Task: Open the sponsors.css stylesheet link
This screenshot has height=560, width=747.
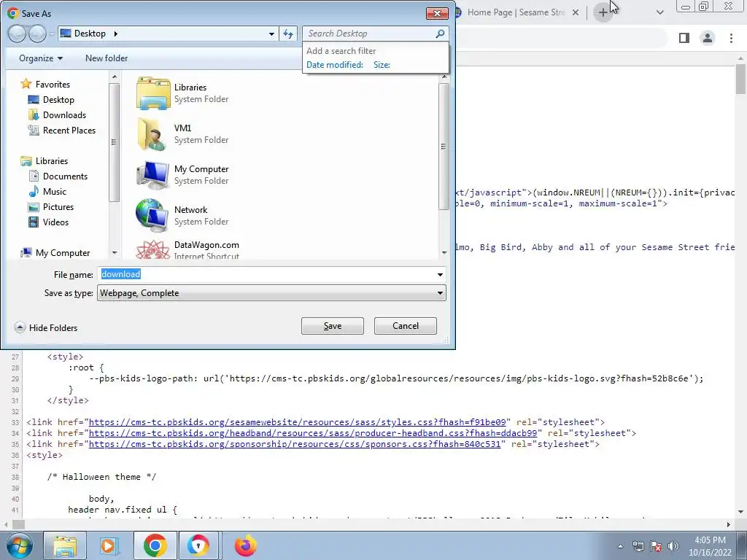Action: coord(295,444)
